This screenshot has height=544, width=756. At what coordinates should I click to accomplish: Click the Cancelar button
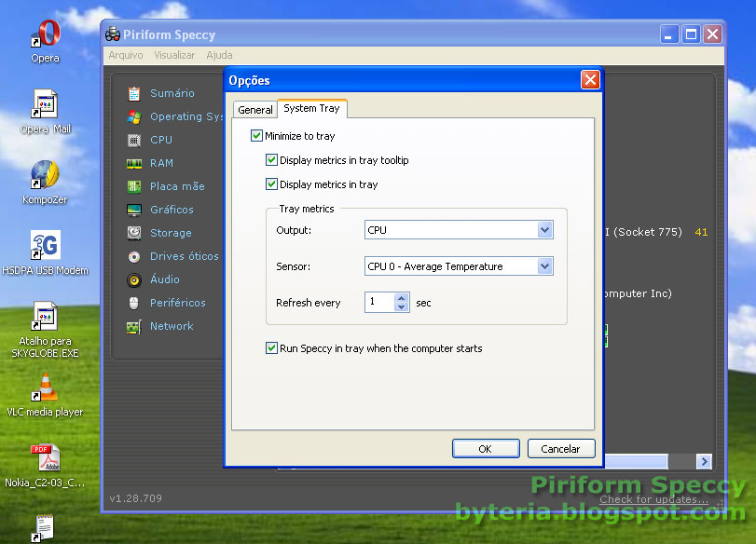(x=560, y=448)
